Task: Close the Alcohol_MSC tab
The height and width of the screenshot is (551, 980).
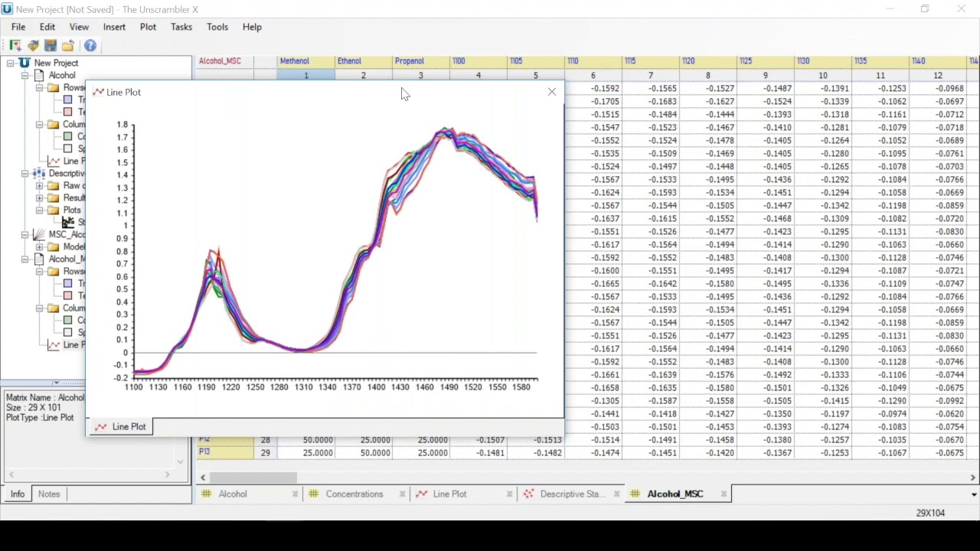Action: (x=724, y=494)
